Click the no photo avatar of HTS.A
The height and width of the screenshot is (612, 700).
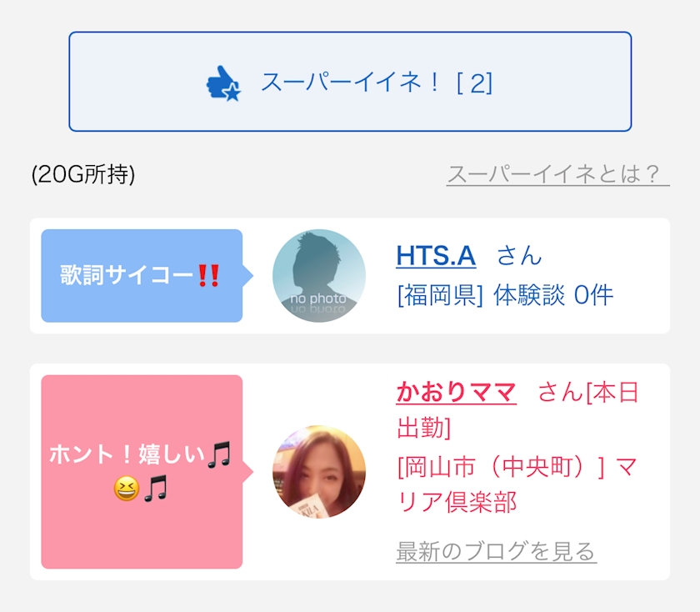pos(318,276)
